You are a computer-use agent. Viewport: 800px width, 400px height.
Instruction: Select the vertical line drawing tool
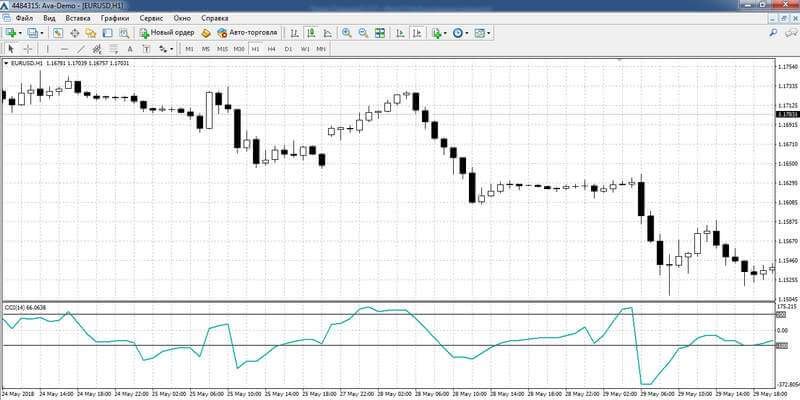[48, 48]
